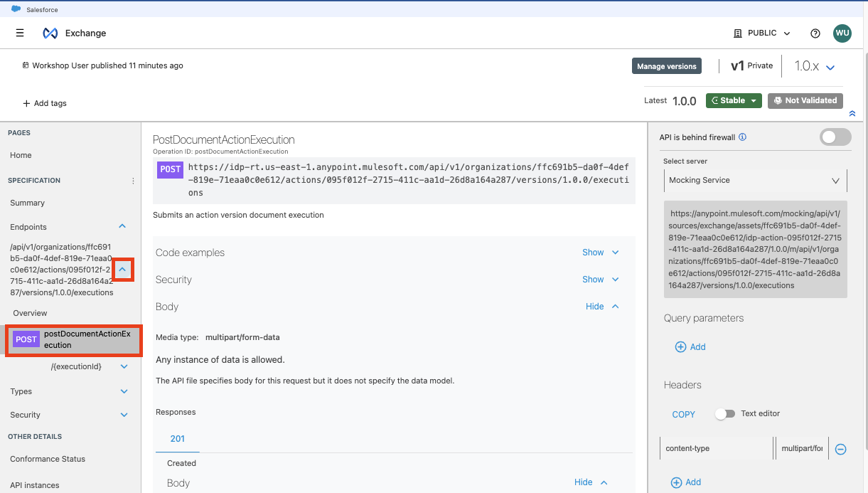Open the hamburger navigation menu
The image size is (868, 493).
point(20,33)
